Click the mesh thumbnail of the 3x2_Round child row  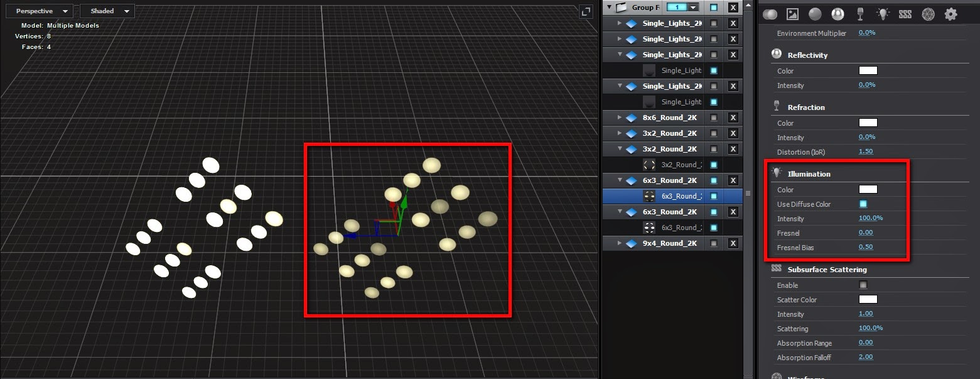click(650, 165)
